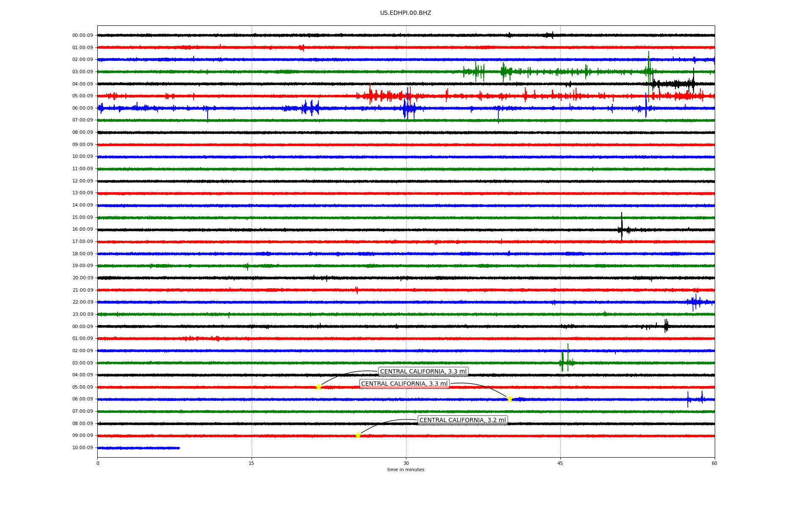This screenshot has width=812, height=508.
Task: Click the 16:00:09 row time label
Action: coord(82,229)
